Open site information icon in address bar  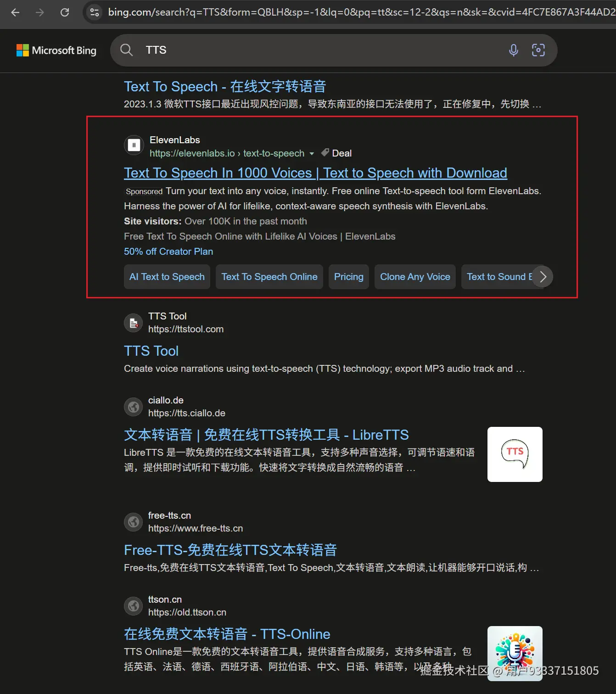pyautogui.click(x=95, y=12)
